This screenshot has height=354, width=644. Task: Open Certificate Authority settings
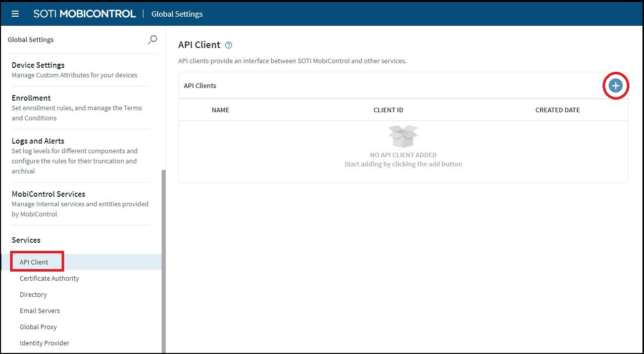[49, 278]
